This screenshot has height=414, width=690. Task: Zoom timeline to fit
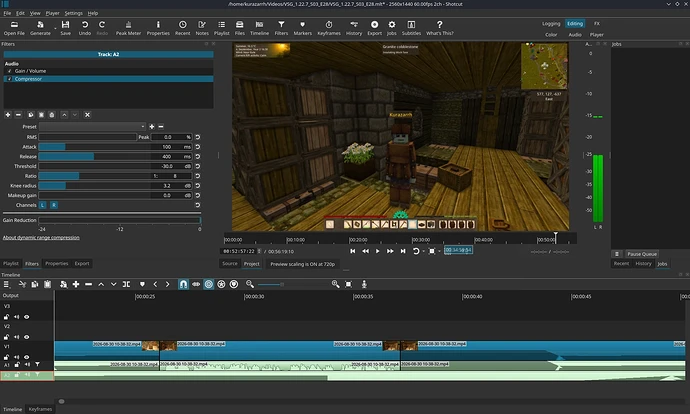pos(349,284)
